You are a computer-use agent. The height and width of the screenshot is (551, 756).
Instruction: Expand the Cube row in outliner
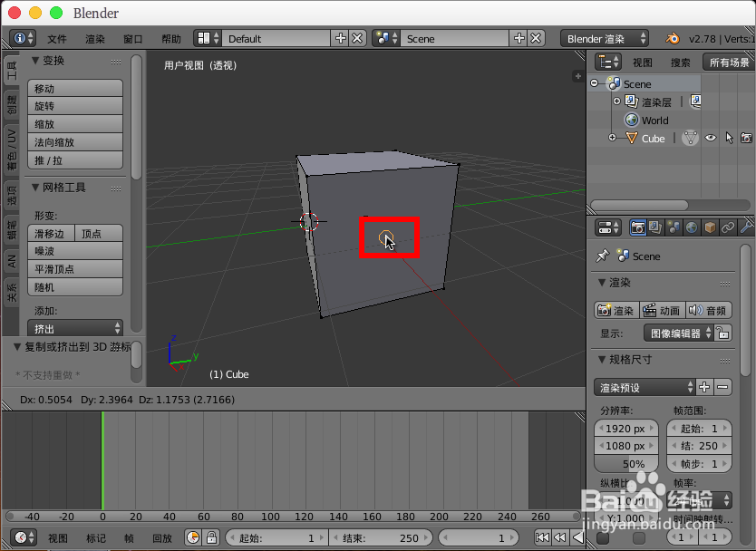612,138
